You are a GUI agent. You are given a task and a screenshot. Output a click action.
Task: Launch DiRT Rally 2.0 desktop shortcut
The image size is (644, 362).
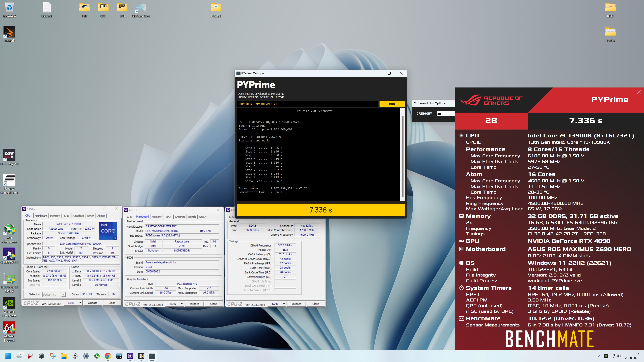(x=9, y=157)
